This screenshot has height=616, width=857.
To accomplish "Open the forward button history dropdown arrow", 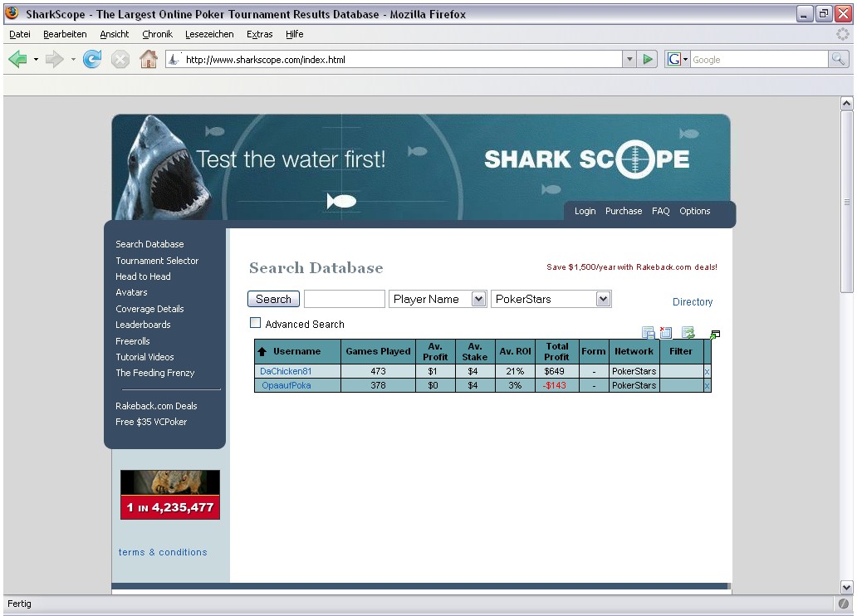I will click(73, 59).
